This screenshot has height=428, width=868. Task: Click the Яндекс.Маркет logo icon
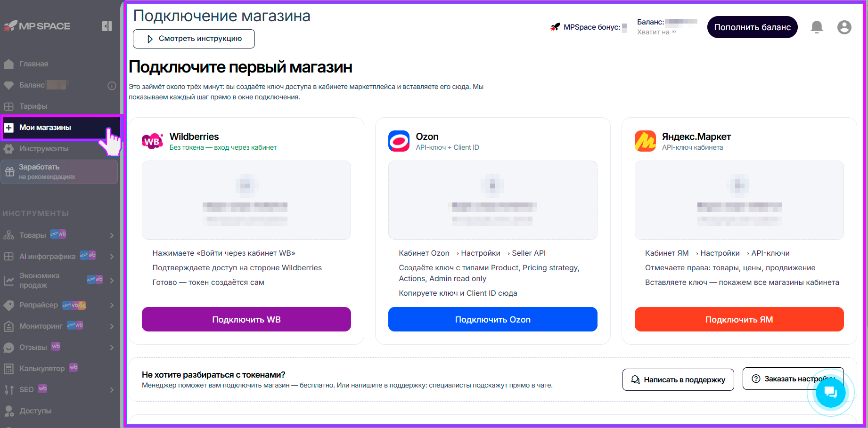(x=645, y=141)
